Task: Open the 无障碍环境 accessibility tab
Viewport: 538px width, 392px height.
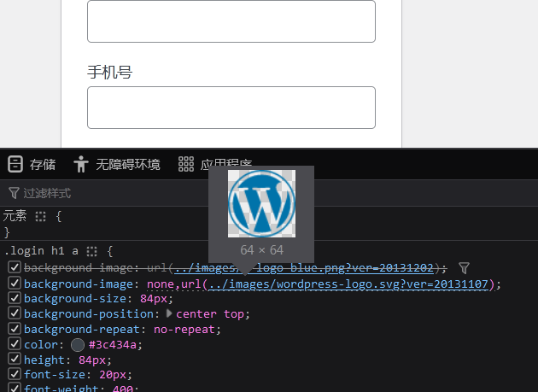Action: pos(117,165)
